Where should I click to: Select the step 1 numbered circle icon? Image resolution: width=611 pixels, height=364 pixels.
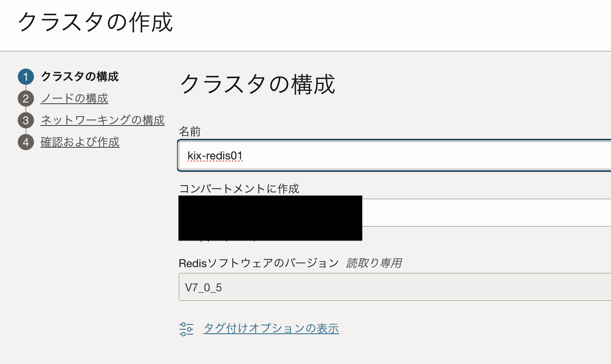pos(25,77)
